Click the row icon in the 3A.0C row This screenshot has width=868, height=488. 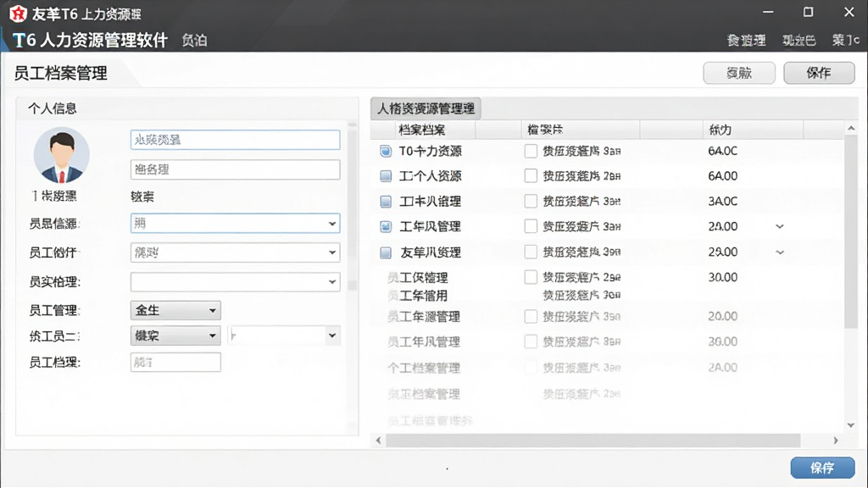pyautogui.click(x=386, y=202)
